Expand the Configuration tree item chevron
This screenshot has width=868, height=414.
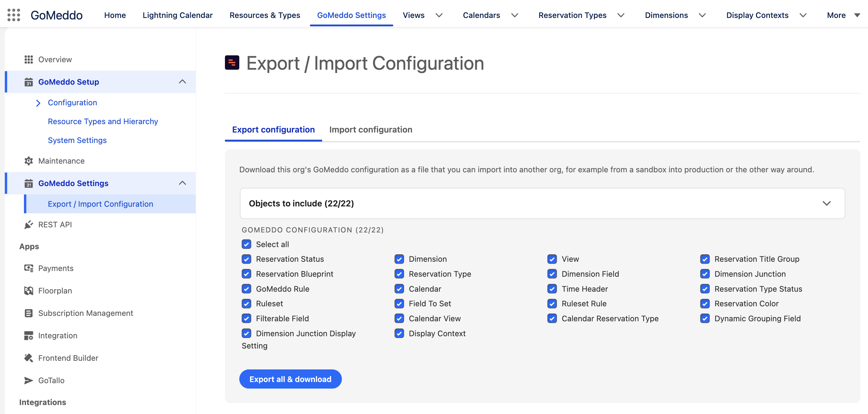38,103
